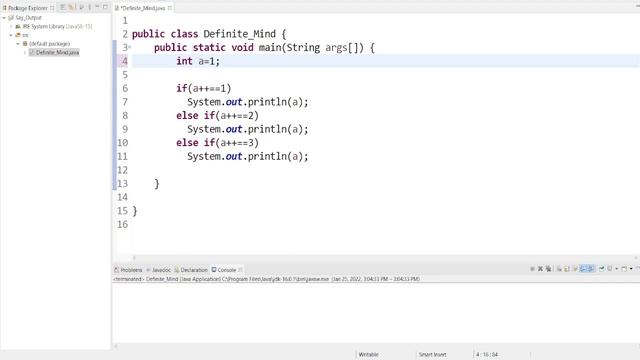The image size is (640, 360).
Task: Open Display Selected Console dropdown arrow
Action: (x=616, y=269)
